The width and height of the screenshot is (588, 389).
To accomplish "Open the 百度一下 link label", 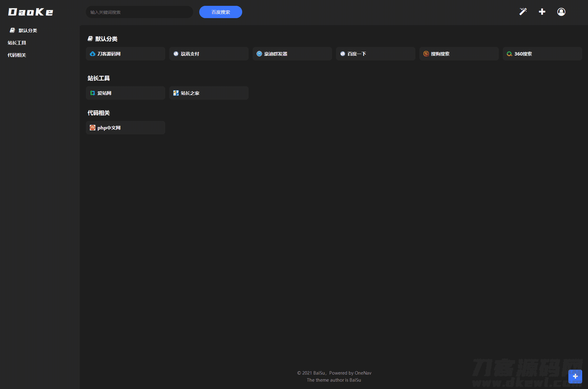I will pyautogui.click(x=357, y=54).
